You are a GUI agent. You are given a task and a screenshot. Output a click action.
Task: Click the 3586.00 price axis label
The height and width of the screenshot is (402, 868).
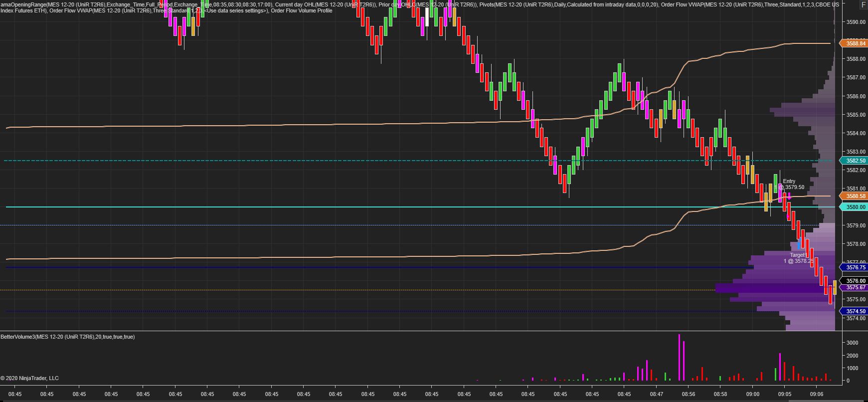(x=856, y=96)
